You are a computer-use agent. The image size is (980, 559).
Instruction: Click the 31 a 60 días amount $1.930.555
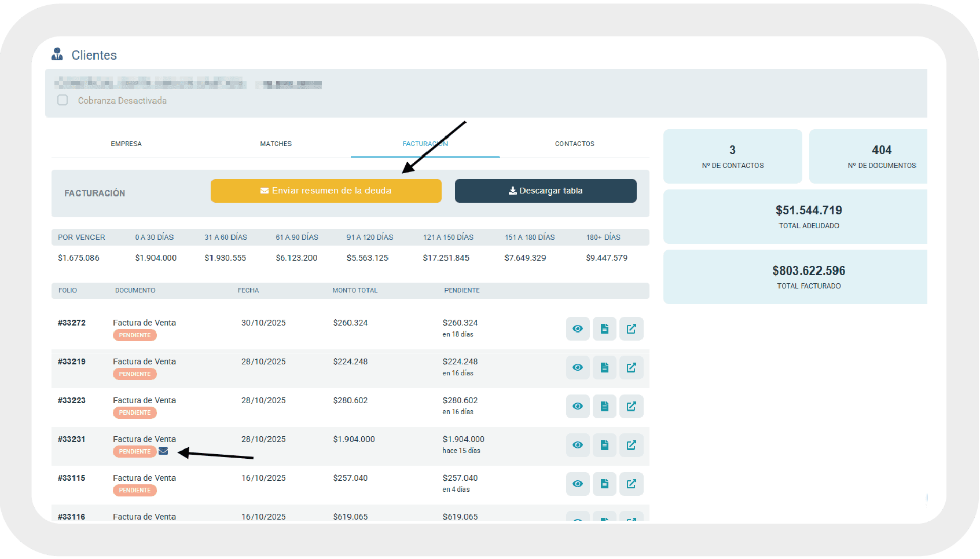(225, 258)
